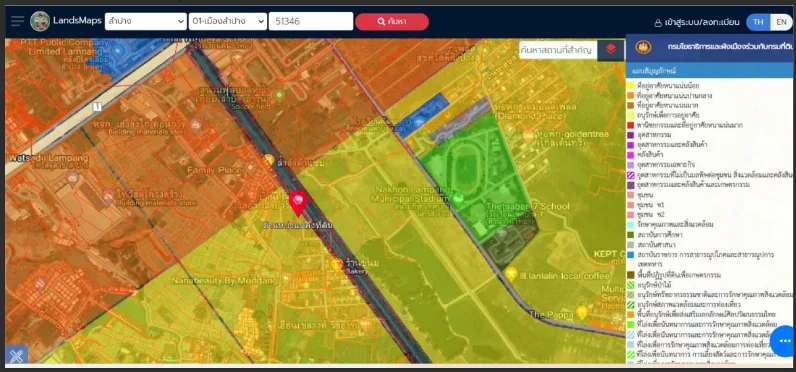Open the province dropdown showing ลำปาง

(x=146, y=21)
